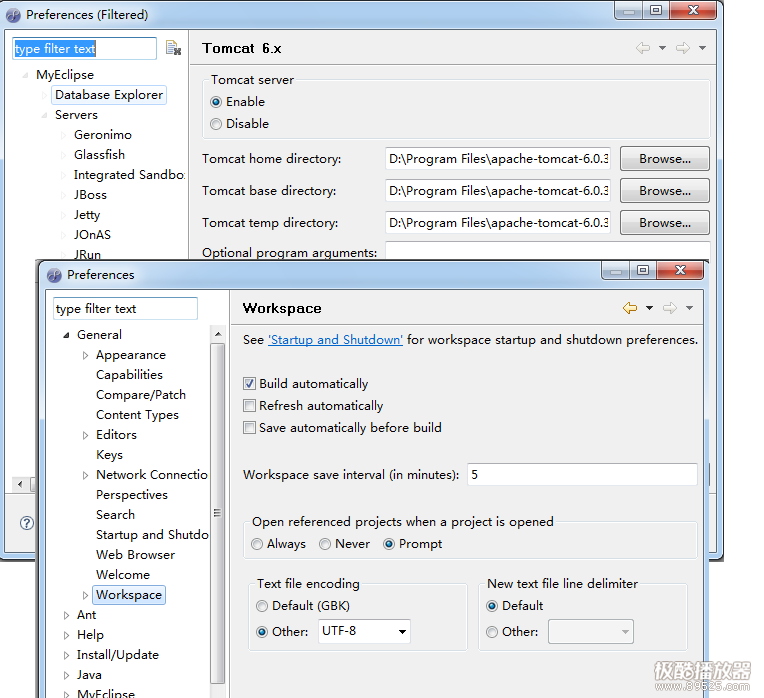Expand the Network Connections node
Screen dimensions: 764x698
point(85,475)
